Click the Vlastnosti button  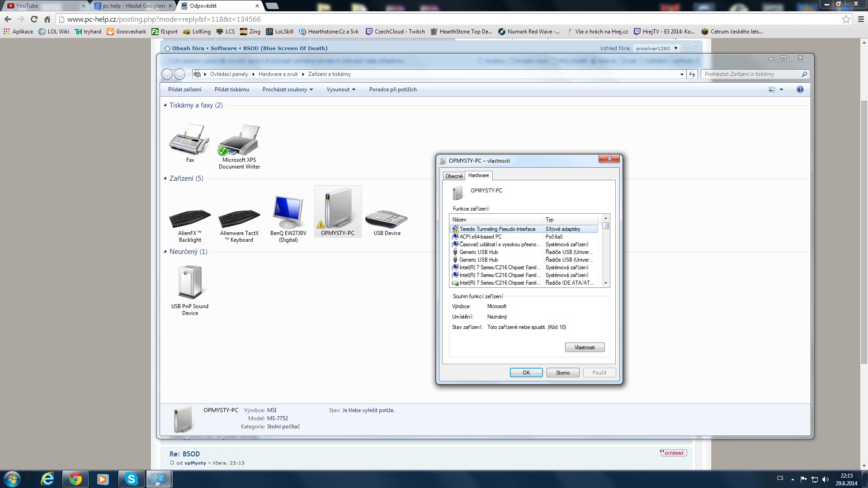click(584, 347)
